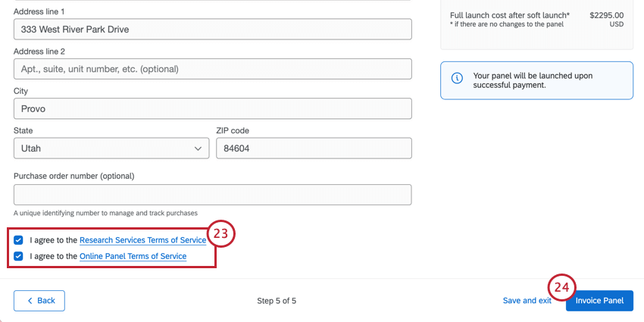This screenshot has width=644, height=322.
Task: Click the $2295.00 full launch cost amount
Action: (606, 14)
